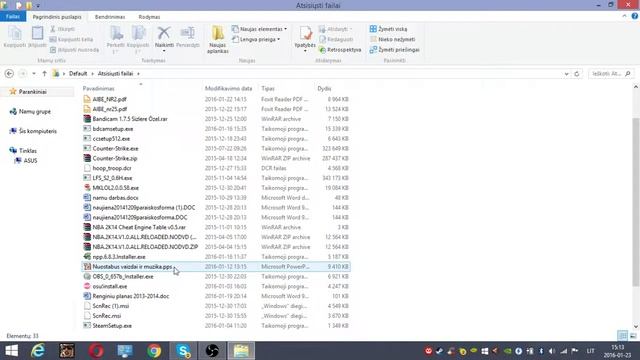This screenshot has height=360, width=640.
Task: Click Žymėti priešingai (invert selection)
Action: [x=394, y=50]
